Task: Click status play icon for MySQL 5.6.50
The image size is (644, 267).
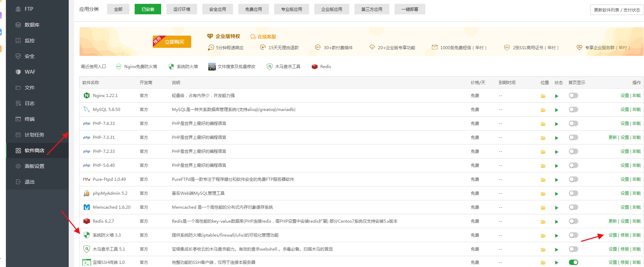Action: click(x=557, y=110)
